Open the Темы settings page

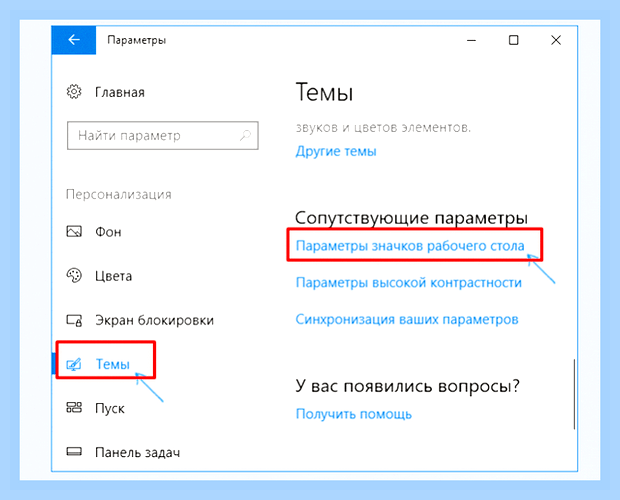point(113,364)
